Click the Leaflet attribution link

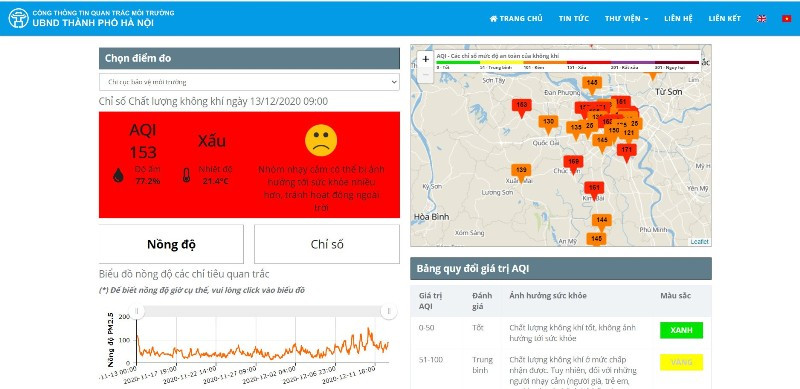pos(699,242)
